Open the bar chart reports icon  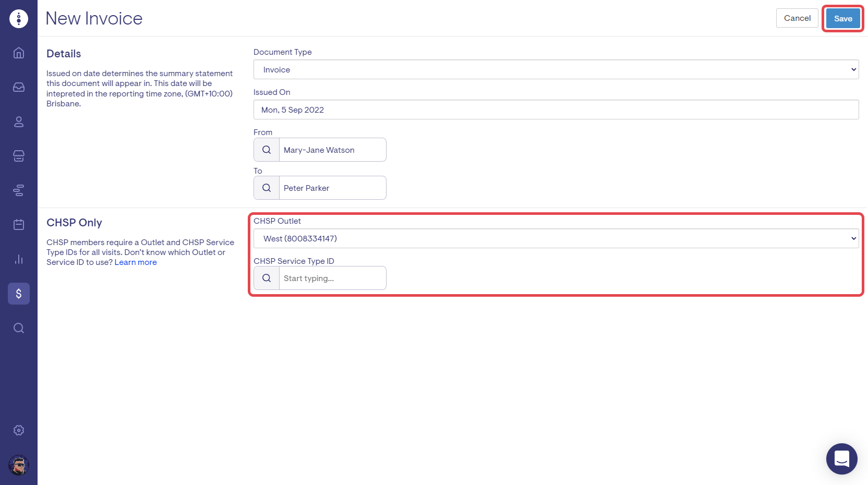click(x=19, y=259)
